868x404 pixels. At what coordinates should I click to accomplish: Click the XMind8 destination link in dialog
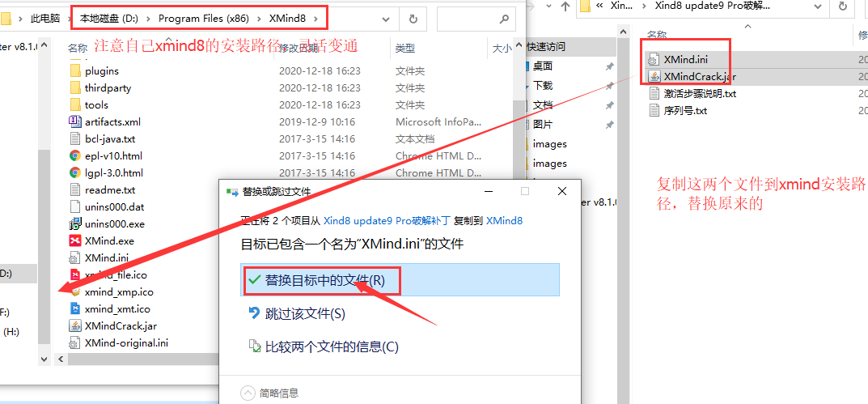click(504, 220)
